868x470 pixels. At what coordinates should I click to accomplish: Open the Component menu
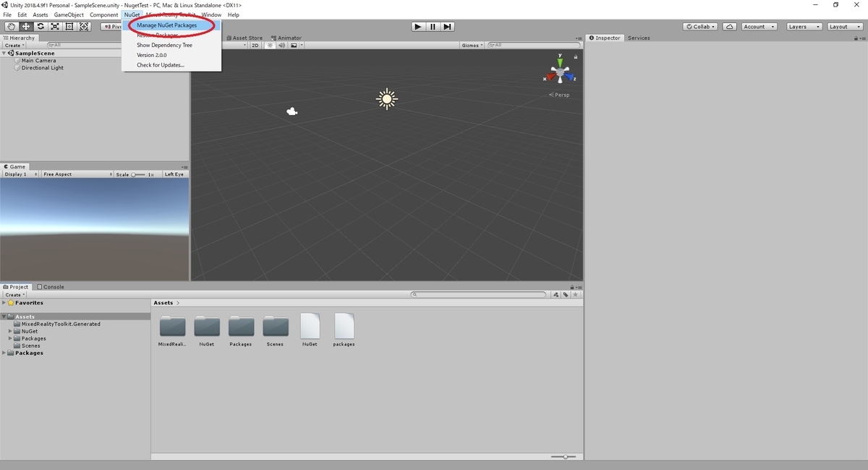coord(104,14)
